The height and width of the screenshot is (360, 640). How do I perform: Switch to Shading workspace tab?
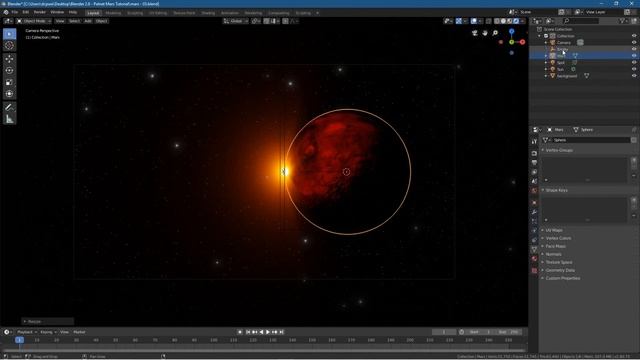tap(208, 13)
